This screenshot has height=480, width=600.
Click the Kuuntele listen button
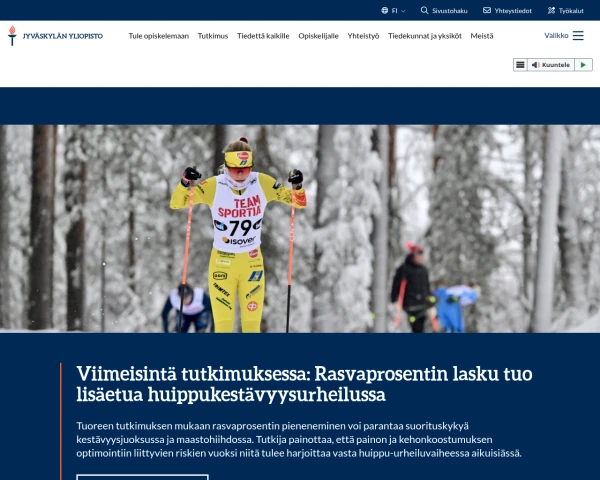click(551, 65)
